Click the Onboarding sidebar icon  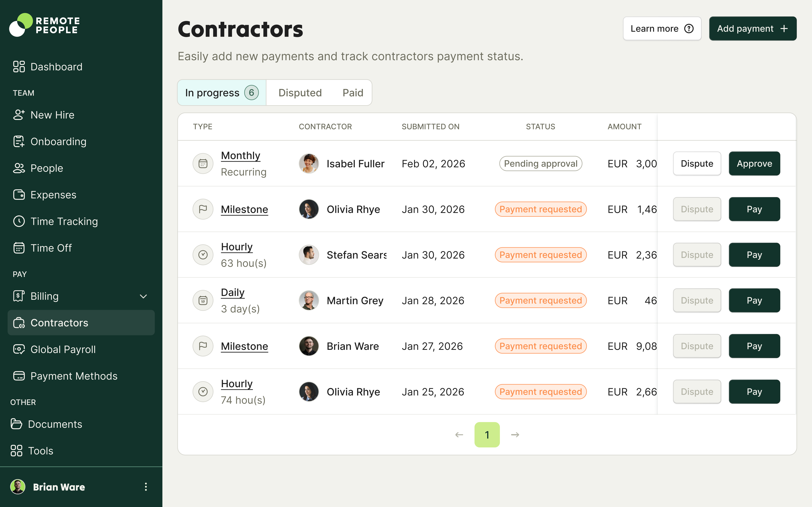coord(19,141)
